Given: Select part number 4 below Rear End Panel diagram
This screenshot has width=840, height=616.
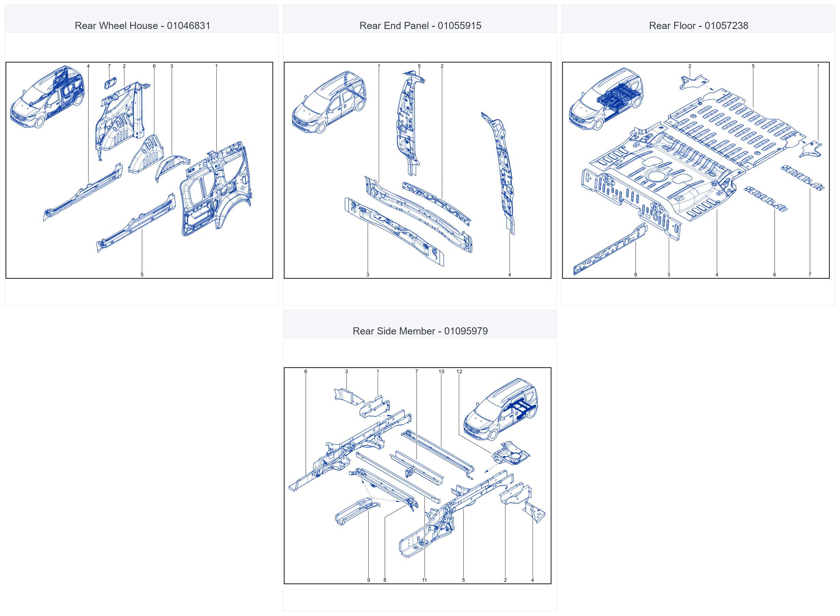Looking at the screenshot, I should pos(509,274).
